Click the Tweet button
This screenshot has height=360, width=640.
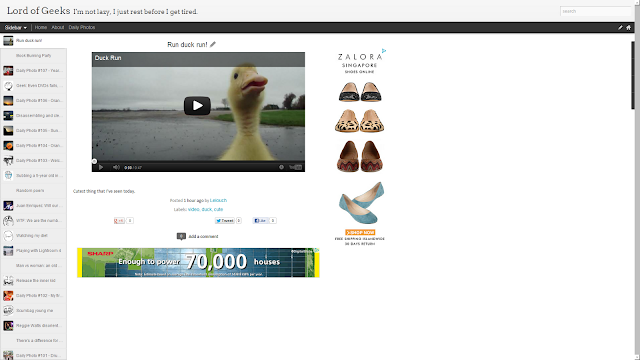coord(225,221)
